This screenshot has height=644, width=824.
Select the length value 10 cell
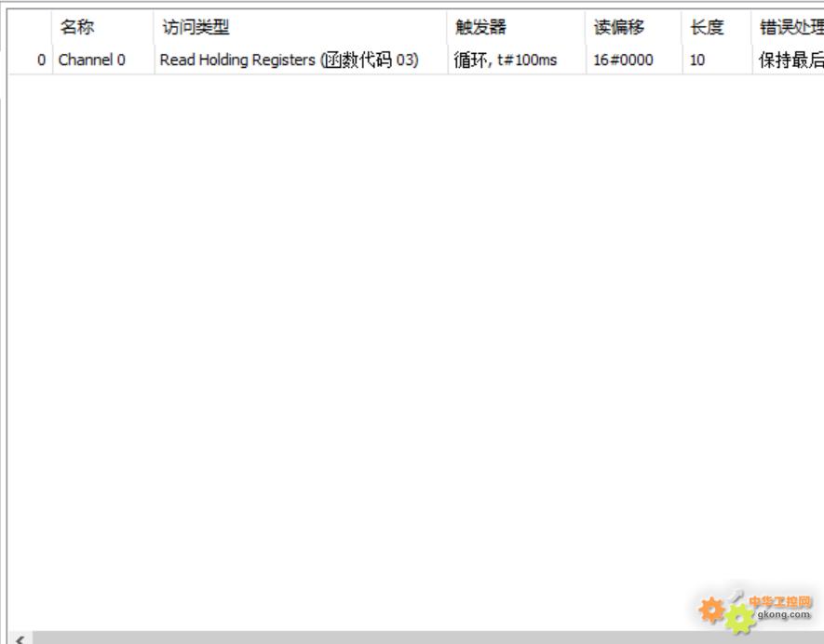[x=717, y=60]
